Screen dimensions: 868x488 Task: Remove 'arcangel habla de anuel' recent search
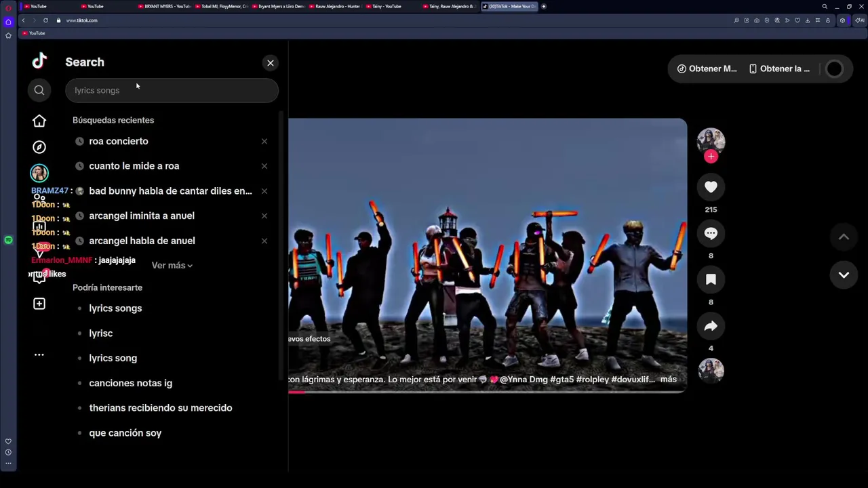pyautogui.click(x=264, y=241)
